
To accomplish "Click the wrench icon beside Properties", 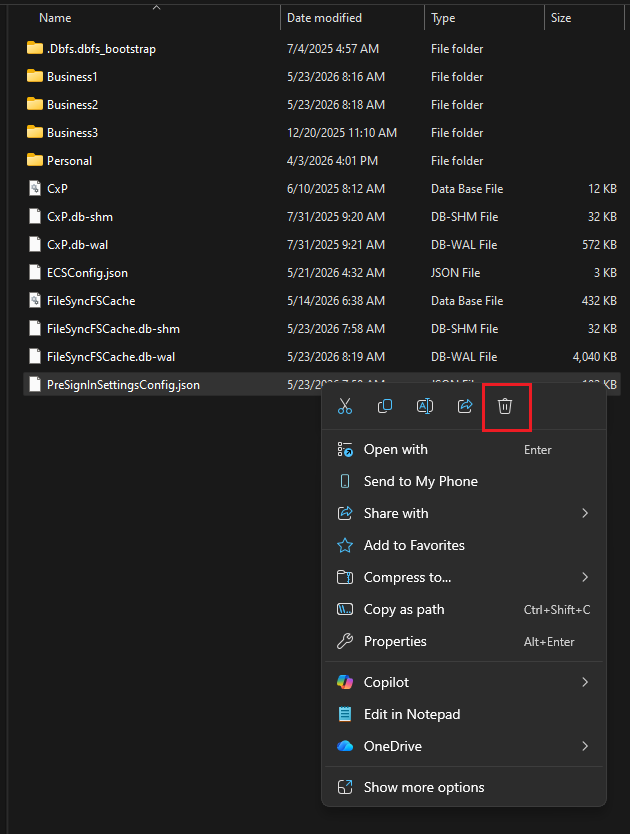I will point(345,641).
